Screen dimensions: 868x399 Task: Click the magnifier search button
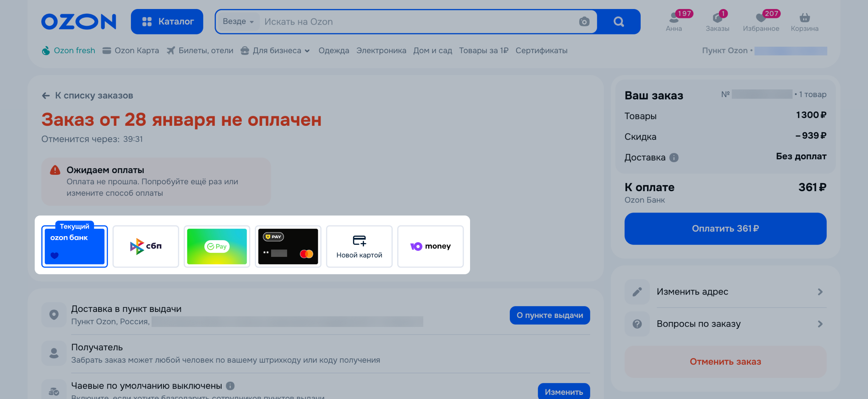[618, 22]
